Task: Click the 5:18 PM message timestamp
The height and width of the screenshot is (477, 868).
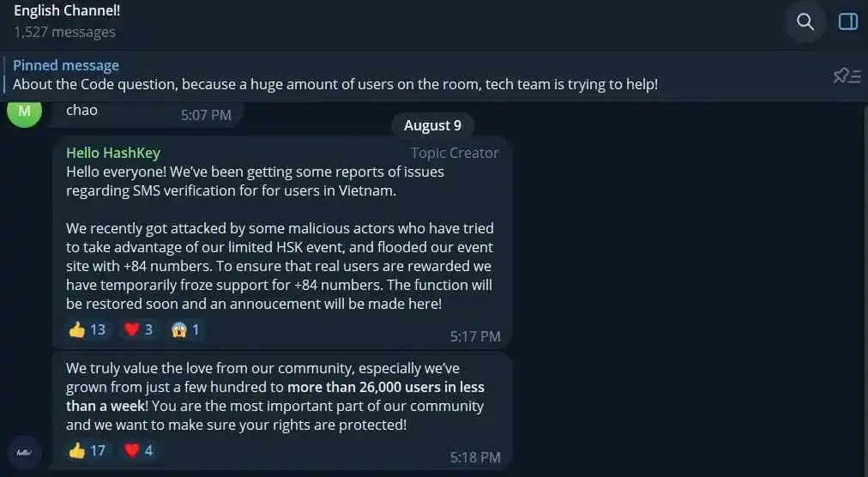Action: click(474, 457)
